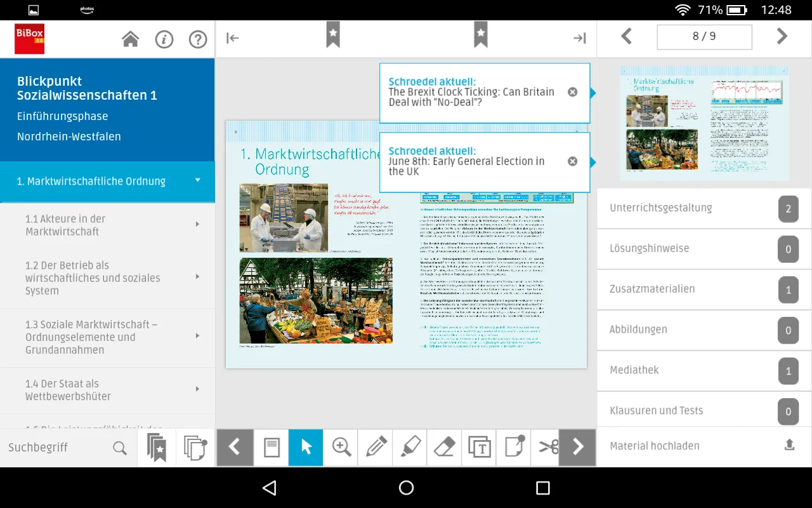Select the eraser tool
The image size is (812, 508).
click(443, 447)
